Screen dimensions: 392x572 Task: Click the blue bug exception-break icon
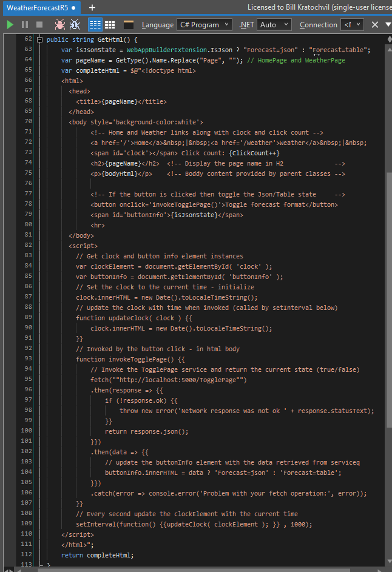click(75, 25)
